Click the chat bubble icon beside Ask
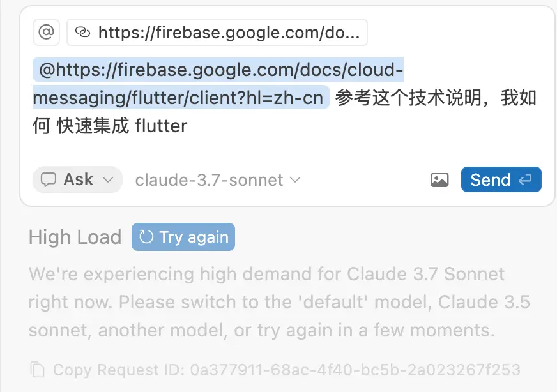The height and width of the screenshot is (392, 557). click(49, 180)
